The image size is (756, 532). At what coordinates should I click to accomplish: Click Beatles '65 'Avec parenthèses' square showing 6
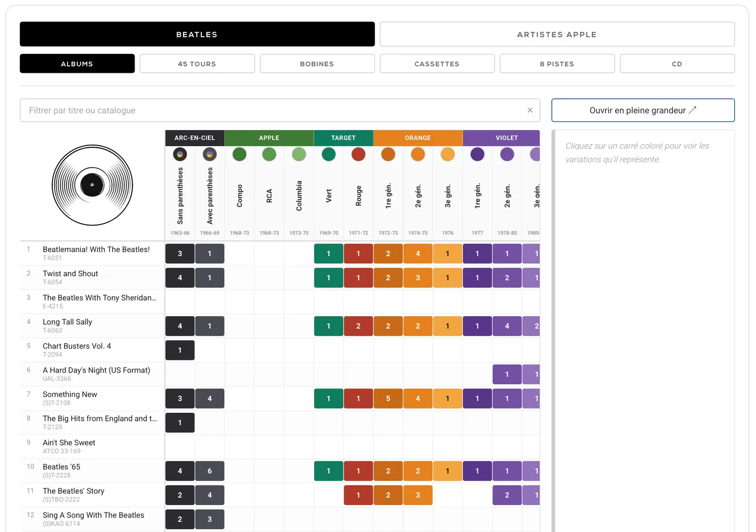click(210, 471)
